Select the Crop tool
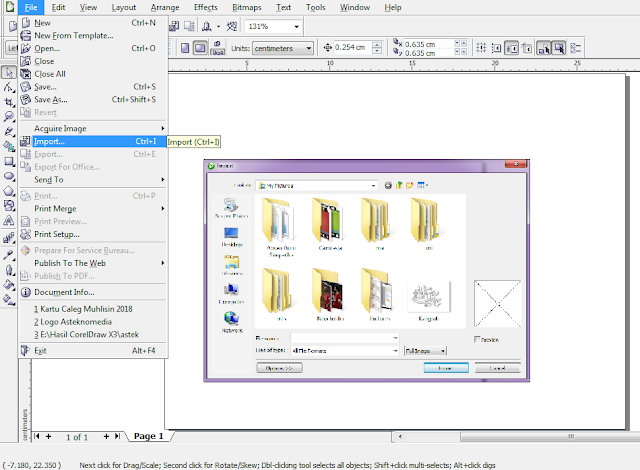640x470 pixels. click(9, 102)
